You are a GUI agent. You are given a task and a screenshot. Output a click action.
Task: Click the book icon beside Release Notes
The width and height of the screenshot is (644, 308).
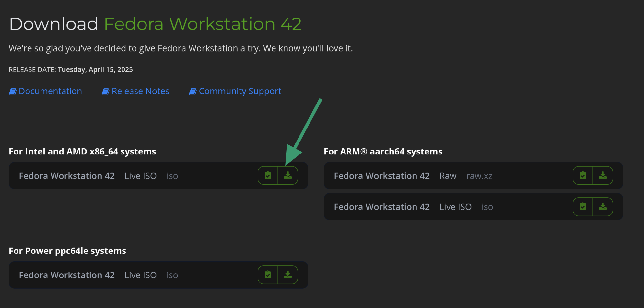tap(105, 92)
